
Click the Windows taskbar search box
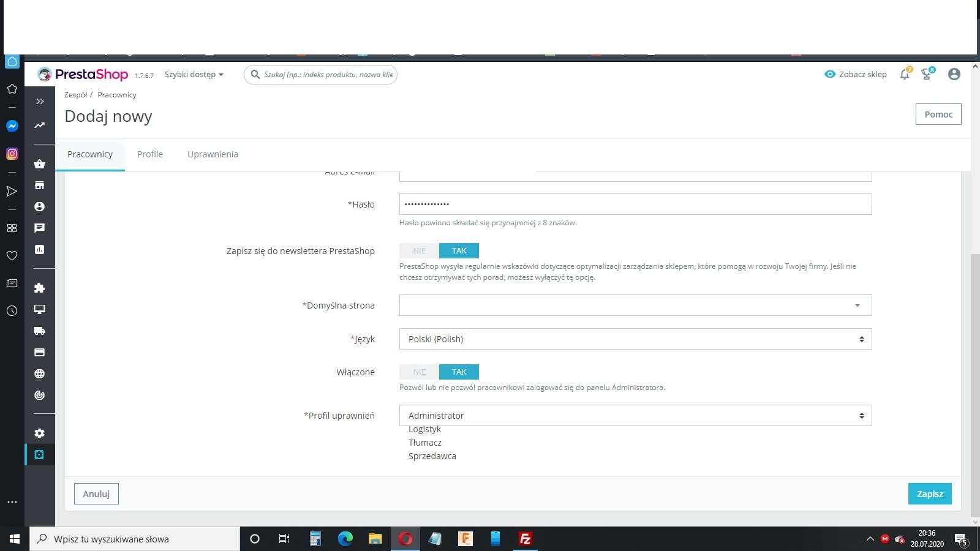click(135, 539)
